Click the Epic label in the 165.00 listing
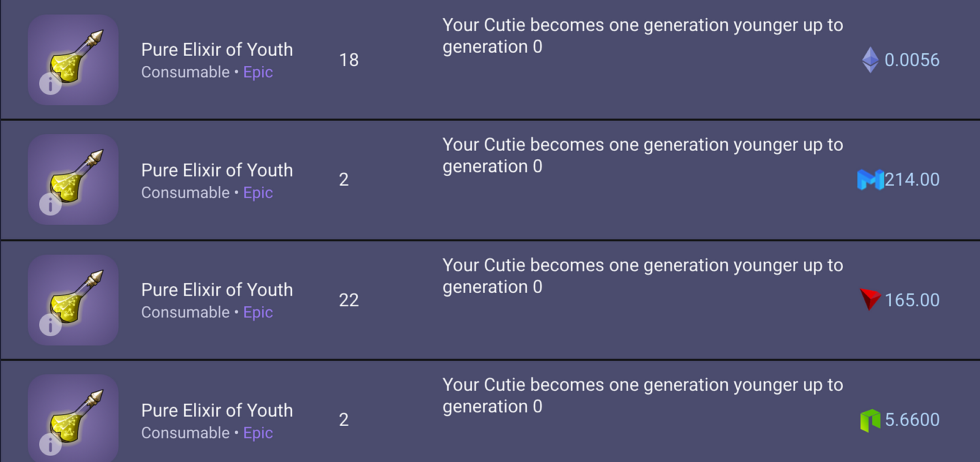This screenshot has height=462, width=980. [258, 312]
